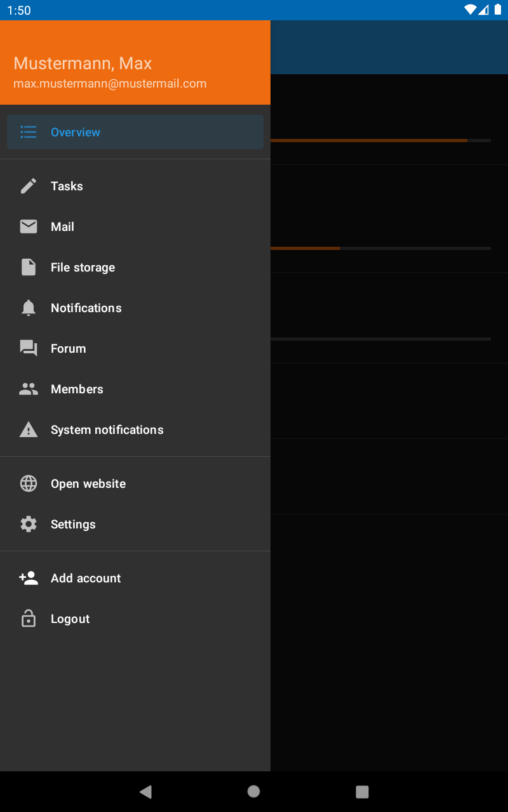Click the document icon for File storage
This screenshot has height=812, width=508.
[x=29, y=267]
